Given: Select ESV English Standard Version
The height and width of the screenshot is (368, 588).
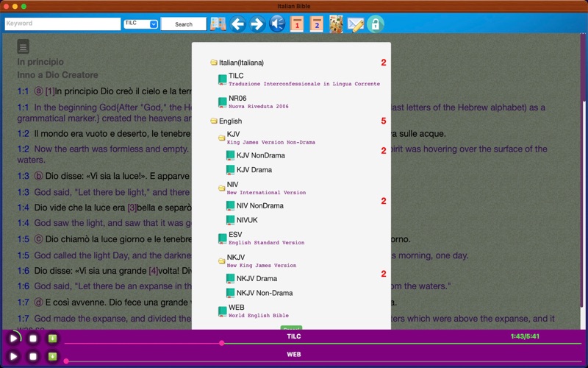Looking at the screenshot, I should (x=262, y=238).
